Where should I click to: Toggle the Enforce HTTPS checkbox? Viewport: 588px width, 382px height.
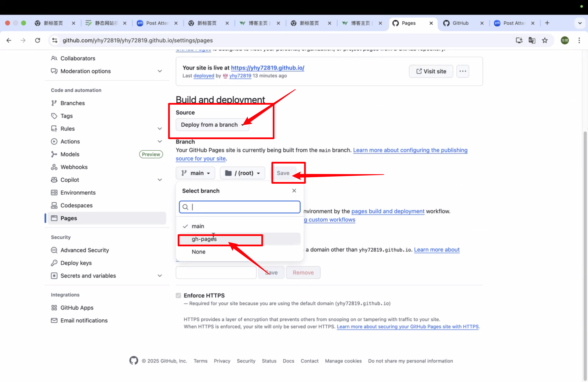pos(178,295)
